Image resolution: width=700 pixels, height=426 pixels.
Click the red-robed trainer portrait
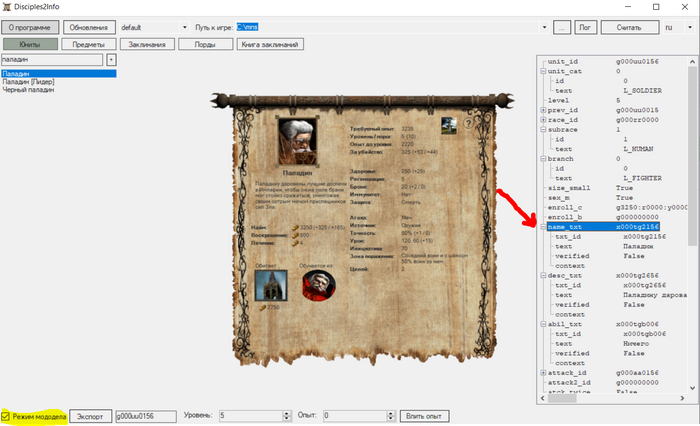pyautogui.click(x=319, y=286)
